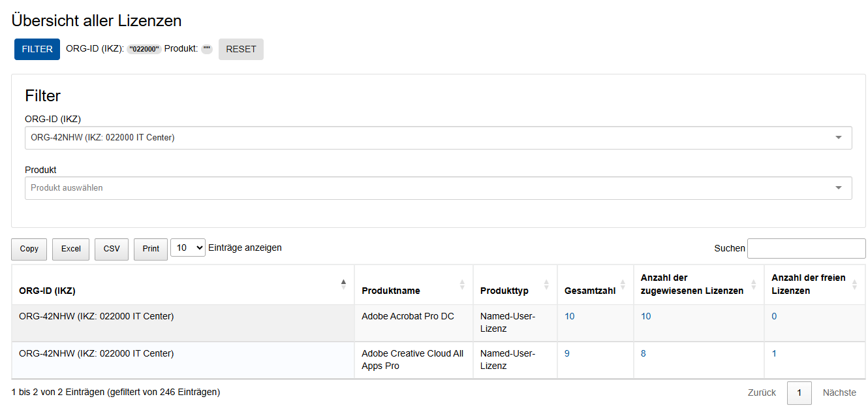868x416 pixels.
Task: Open Gesamtzahl link 10 for Acrobat Pro
Action: pos(570,316)
